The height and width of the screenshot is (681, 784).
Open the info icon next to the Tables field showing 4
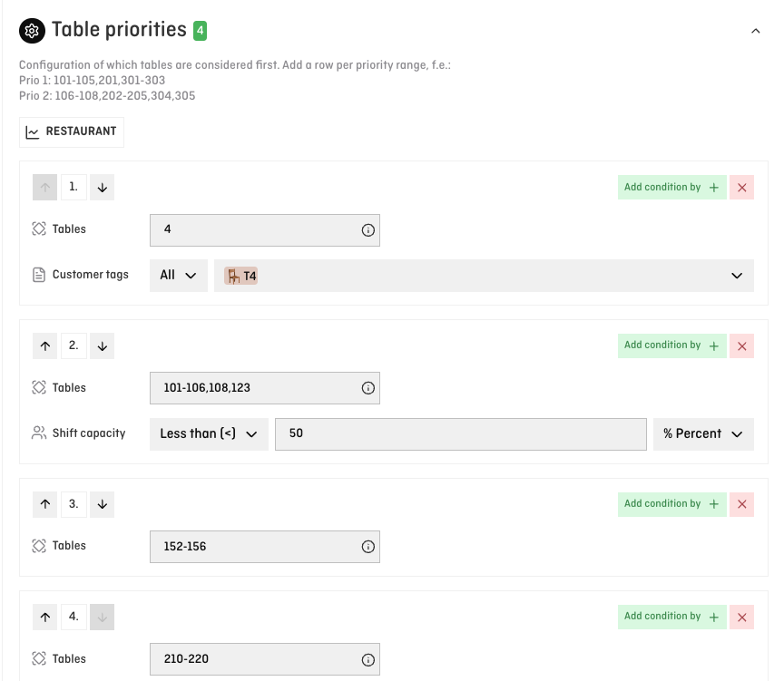367,230
